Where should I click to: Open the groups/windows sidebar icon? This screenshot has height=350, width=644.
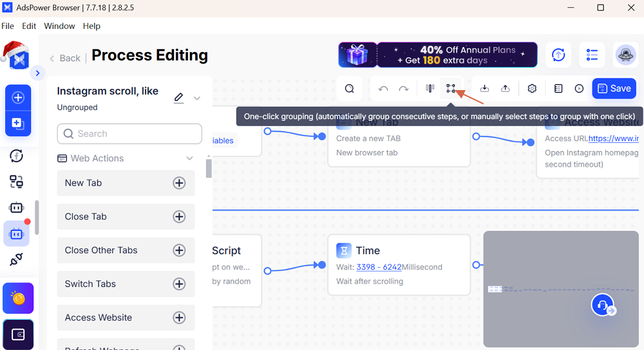pos(17,181)
